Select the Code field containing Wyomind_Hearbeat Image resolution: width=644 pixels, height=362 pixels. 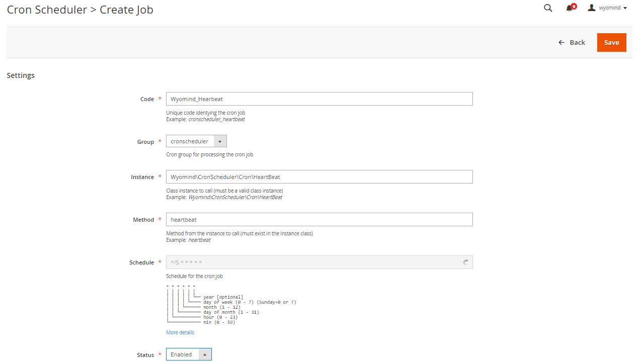click(319, 99)
